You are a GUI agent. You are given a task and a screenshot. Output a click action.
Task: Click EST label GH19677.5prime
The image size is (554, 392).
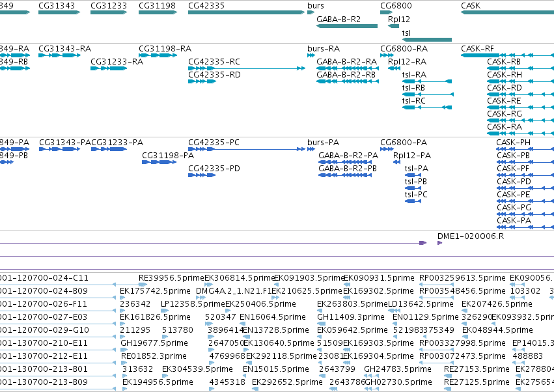[154, 343]
